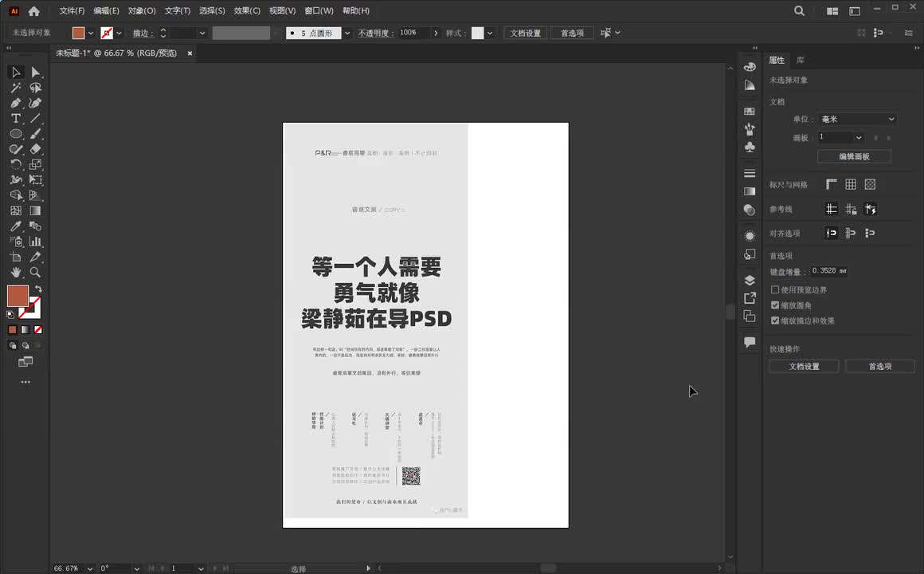Open the 样式 style dropdown
The width and height of the screenshot is (924, 574).
(490, 33)
